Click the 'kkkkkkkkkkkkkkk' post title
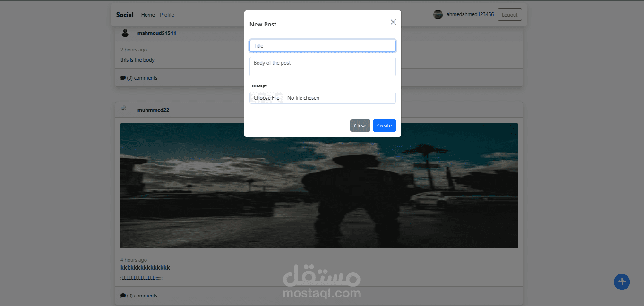This screenshot has width=644, height=306. point(145,267)
